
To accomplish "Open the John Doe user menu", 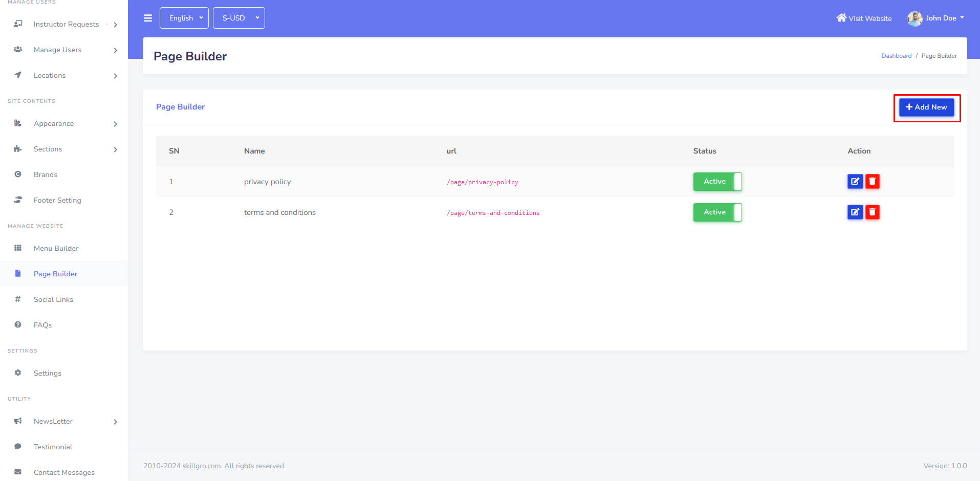I will (x=937, y=18).
